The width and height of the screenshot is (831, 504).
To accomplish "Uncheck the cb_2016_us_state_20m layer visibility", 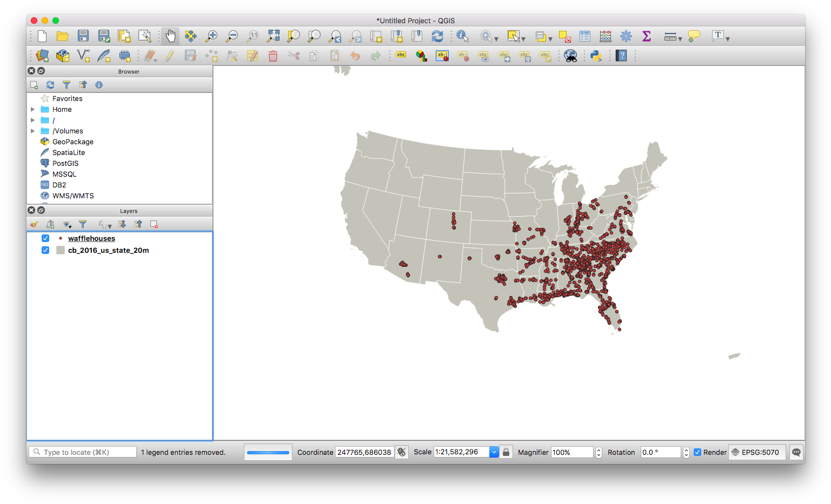I will [x=45, y=250].
